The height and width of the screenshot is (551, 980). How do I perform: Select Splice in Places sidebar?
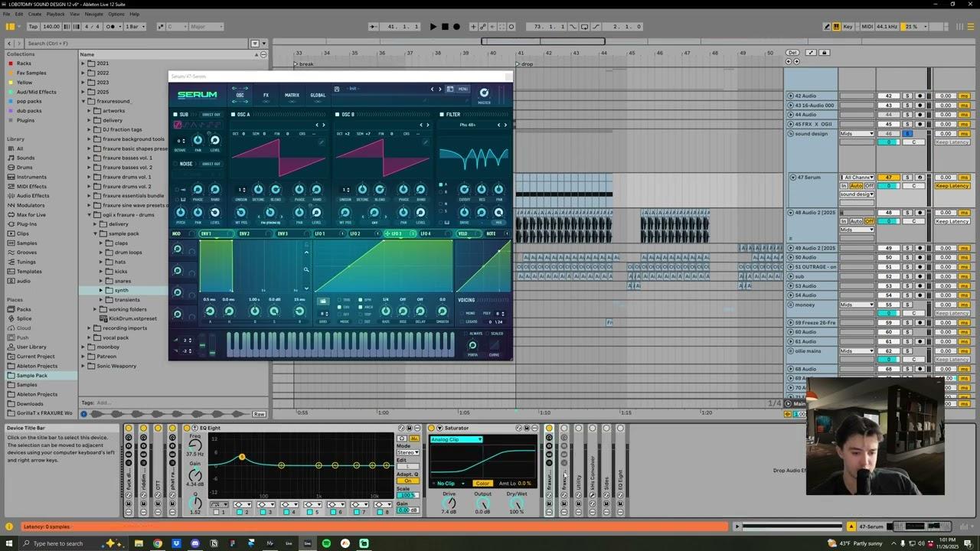tap(24, 318)
